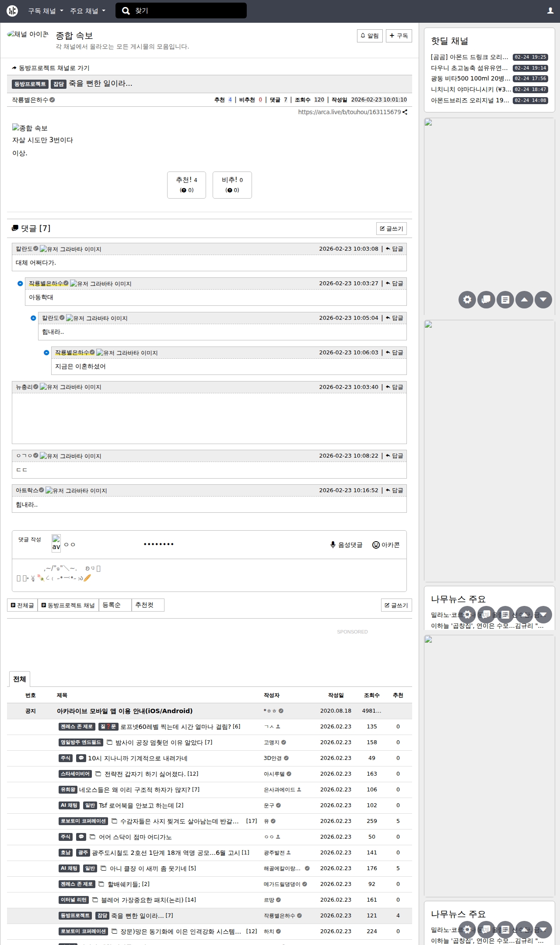
Task: Click 동방프로젝트 채널로 가기 link
Action: [51, 68]
